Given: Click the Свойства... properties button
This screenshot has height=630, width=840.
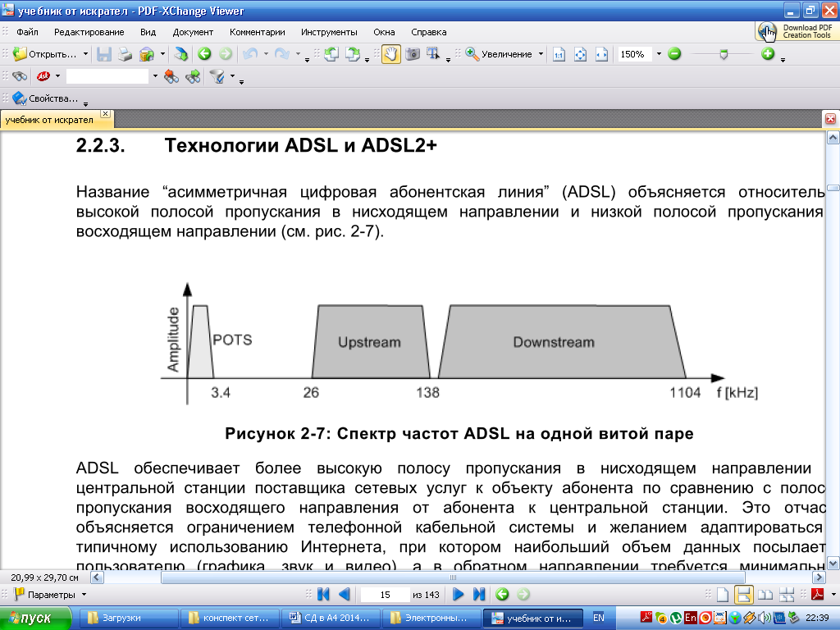Looking at the screenshot, I should tap(45, 98).
